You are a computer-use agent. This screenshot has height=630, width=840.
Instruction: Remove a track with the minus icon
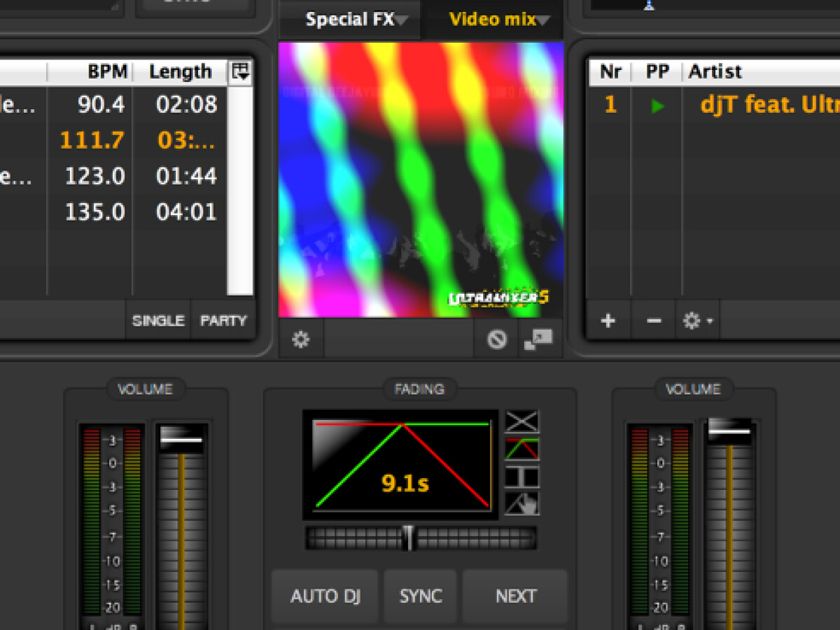(x=654, y=321)
